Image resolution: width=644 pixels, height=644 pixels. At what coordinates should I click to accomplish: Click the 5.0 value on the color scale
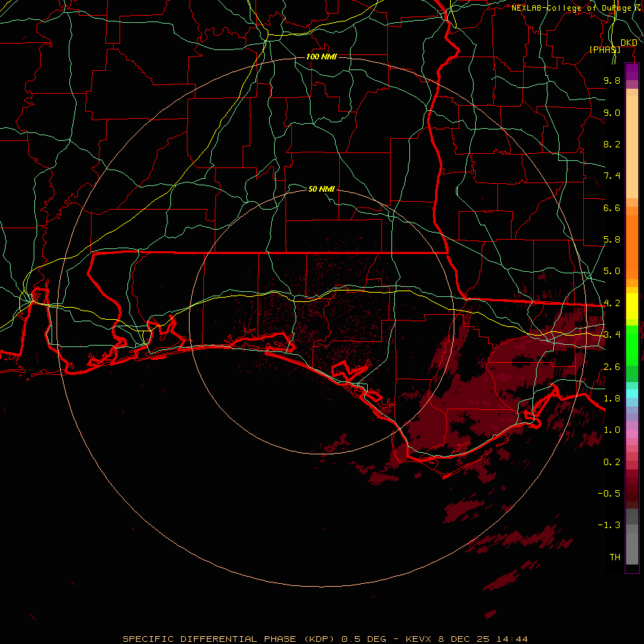click(612, 271)
